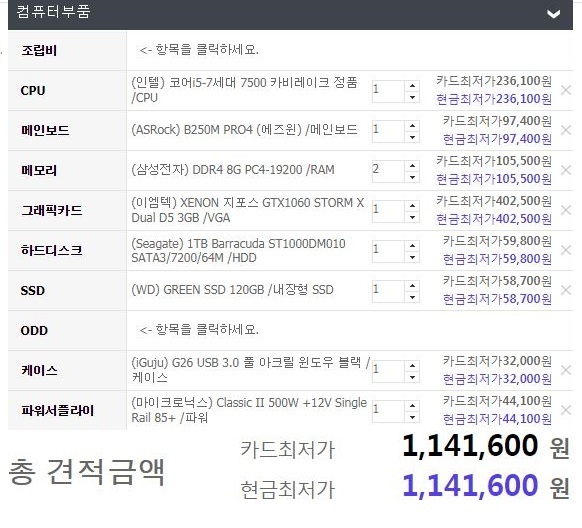The image size is (582, 528).
Task: Increase graphics card quantity up arrow
Action: pyautogui.click(x=412, y=206)
